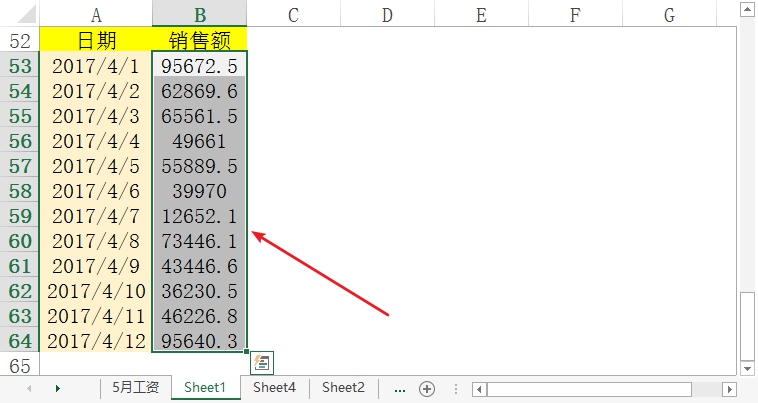Click the vertical scrollbar down arrow
Image resolution: width=758 pixels, height=403 pixels.
pyautogui.click(x=747, y=369)
